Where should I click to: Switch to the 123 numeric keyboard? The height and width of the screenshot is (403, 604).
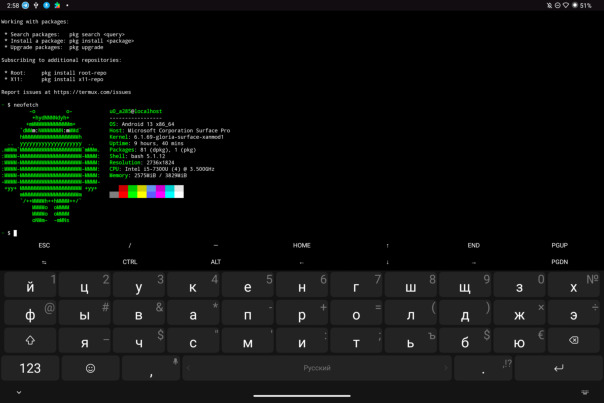pyautogui.click(x=30, y=368)
